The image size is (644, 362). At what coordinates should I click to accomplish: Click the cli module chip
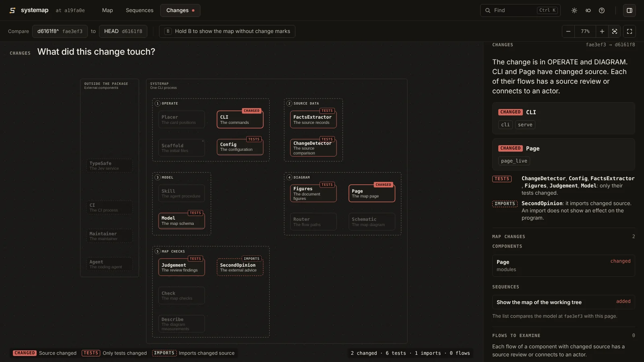tap(506, 125)
